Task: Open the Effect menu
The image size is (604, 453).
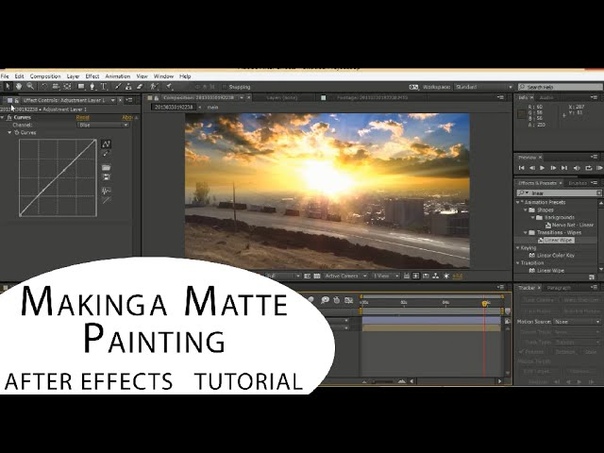Action: (92, 76)
